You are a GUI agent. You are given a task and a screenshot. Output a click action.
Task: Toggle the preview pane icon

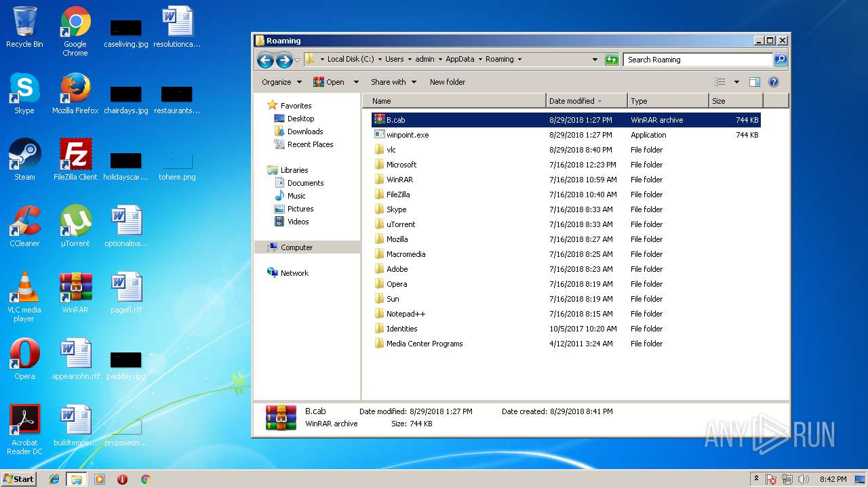pos(755,82)
